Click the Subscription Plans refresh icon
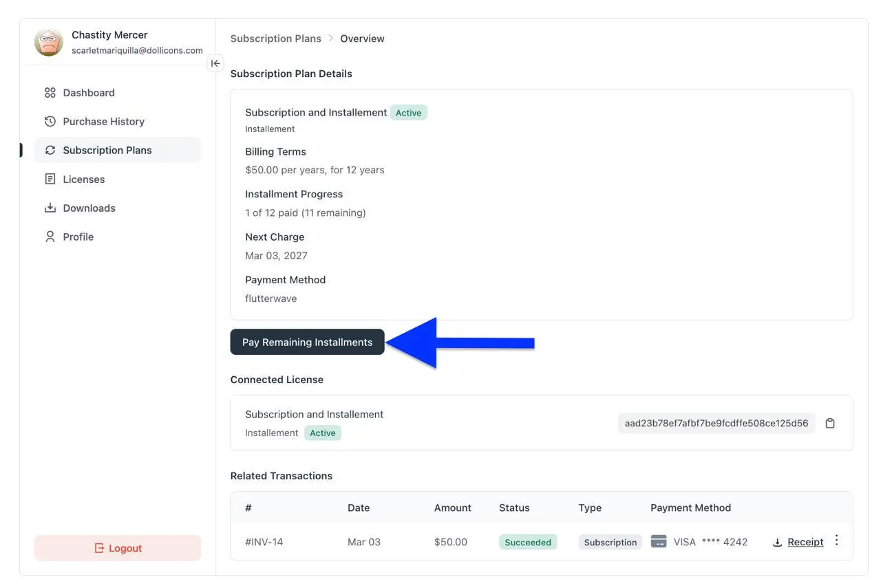 (50, 151)
